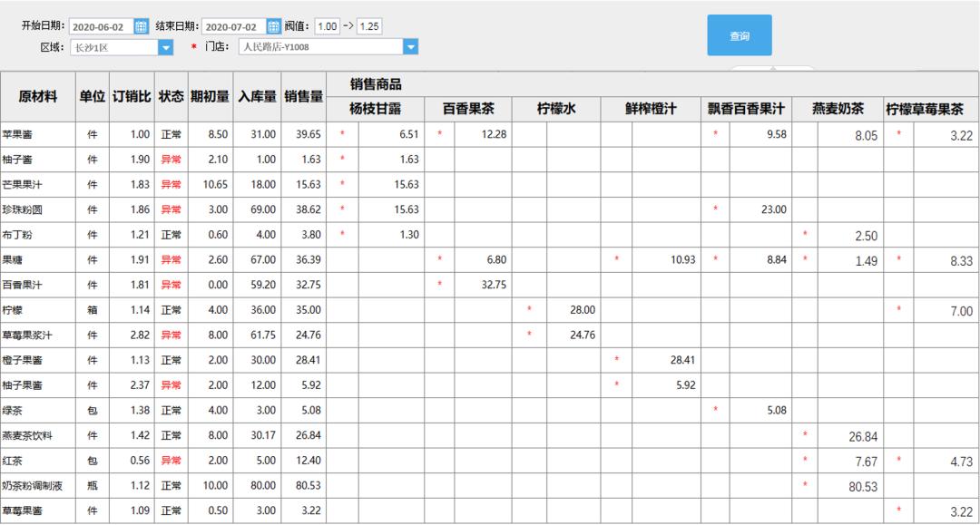
Task: Click the 订销比 column header
Action: 132,96
